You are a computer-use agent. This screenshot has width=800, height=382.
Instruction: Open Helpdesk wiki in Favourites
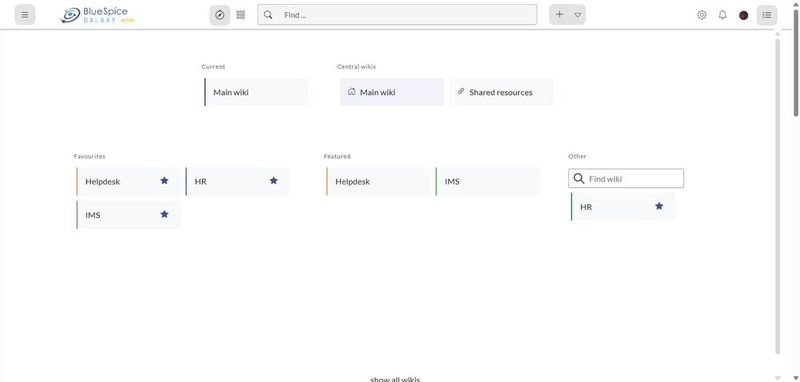coord(128,182)
